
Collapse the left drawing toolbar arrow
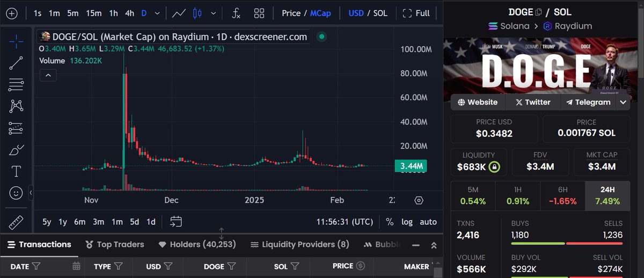tap(31, 192)
